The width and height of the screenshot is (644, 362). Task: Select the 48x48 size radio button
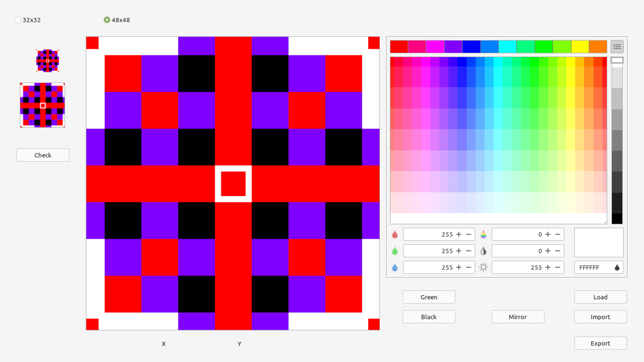click(107, 20)
